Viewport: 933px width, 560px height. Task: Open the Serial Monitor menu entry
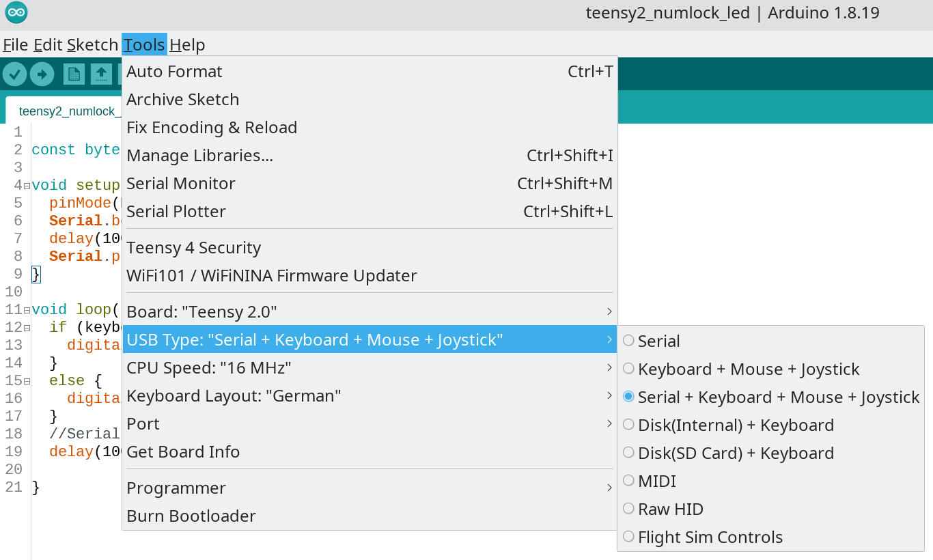370,183
